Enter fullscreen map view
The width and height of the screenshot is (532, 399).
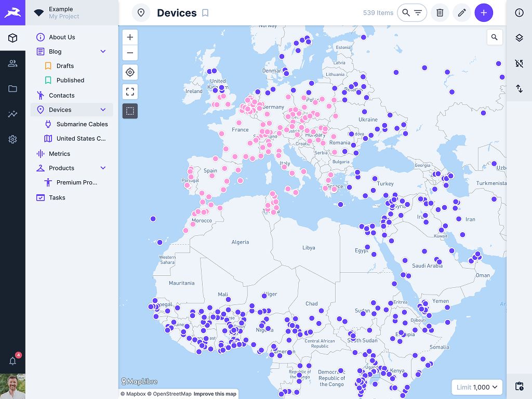(x=130, y=92)
